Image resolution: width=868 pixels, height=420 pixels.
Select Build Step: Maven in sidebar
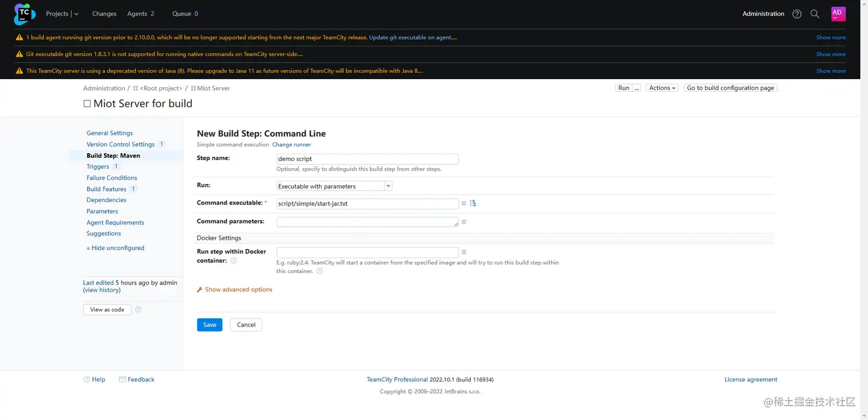(x=113, y=155)
